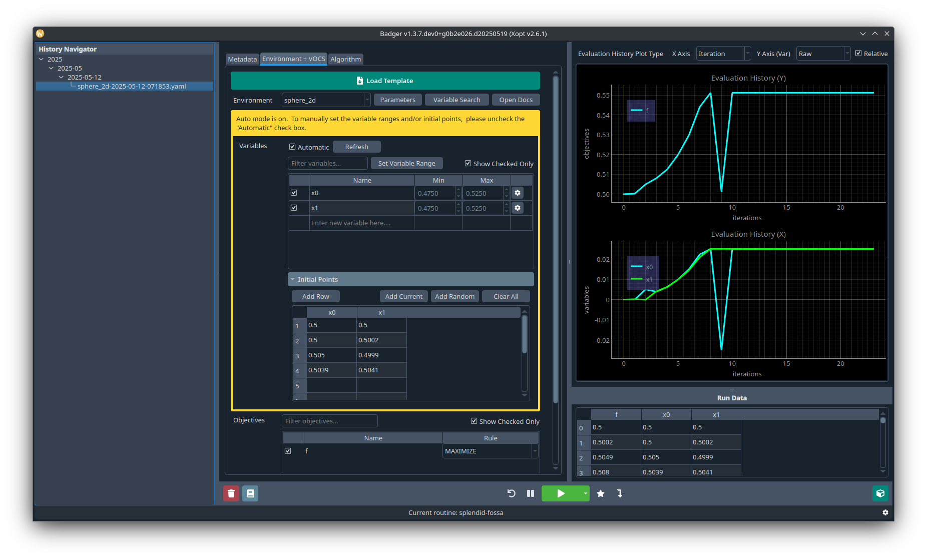Select sphere_2d-2025-05-12-071853.yaml file
This screenshot has width=927, height=560.
tap(131, 86)
